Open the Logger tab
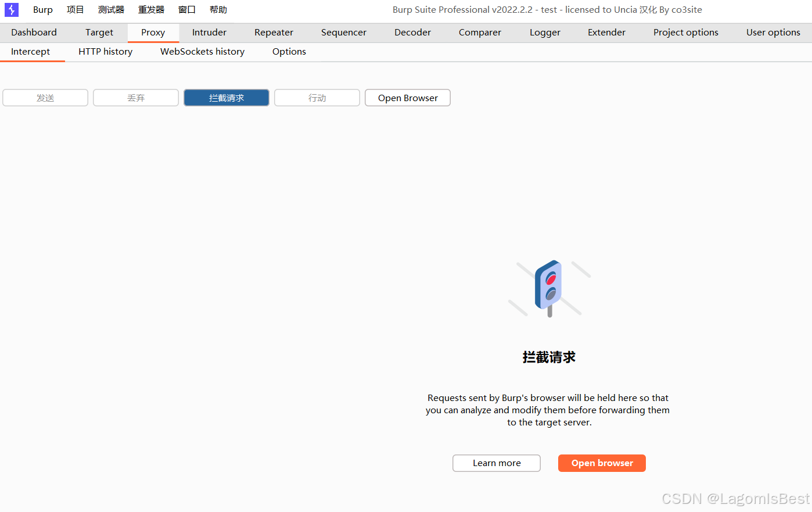 [545, 33]
